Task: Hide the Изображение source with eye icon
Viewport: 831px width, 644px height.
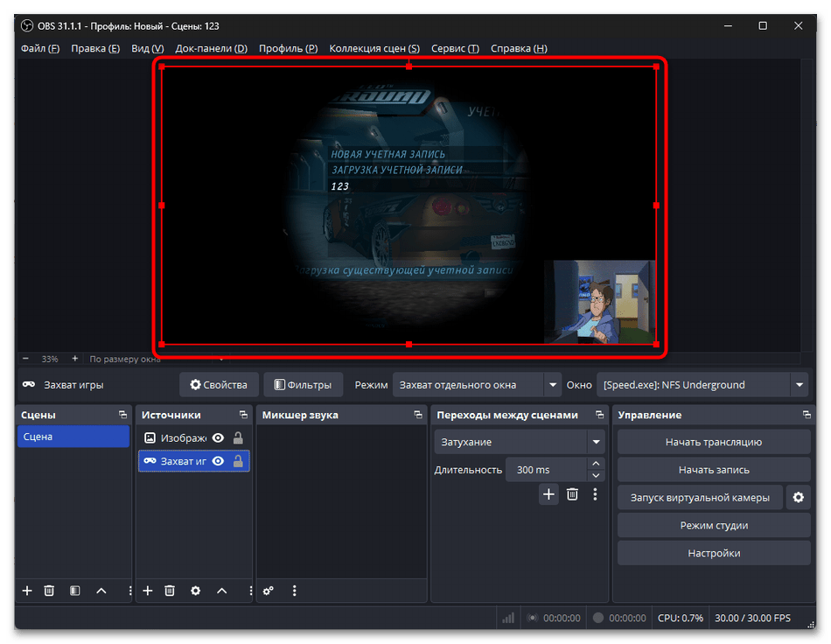Action: tap(218, 437)
